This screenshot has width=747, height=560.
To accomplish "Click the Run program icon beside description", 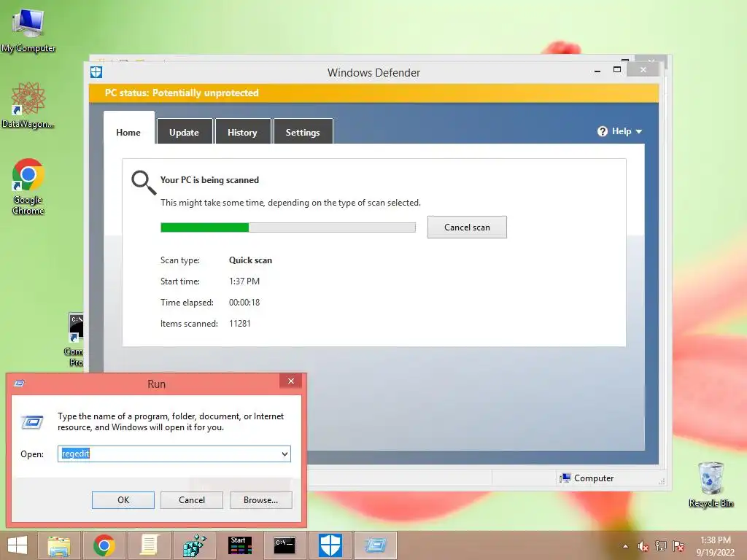I will (32, 422).
